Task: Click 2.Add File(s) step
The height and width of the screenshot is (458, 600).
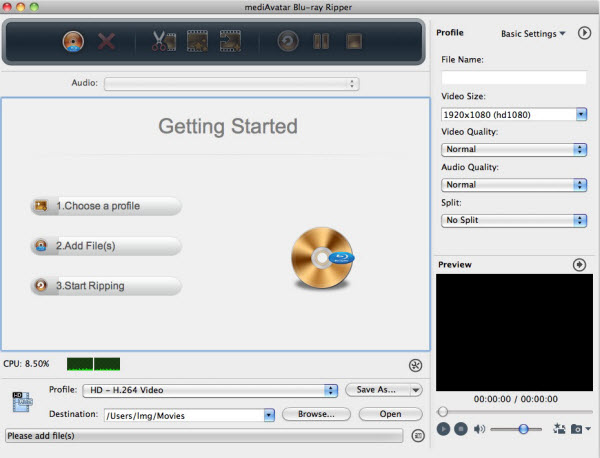Action: [x=106, y=246]
